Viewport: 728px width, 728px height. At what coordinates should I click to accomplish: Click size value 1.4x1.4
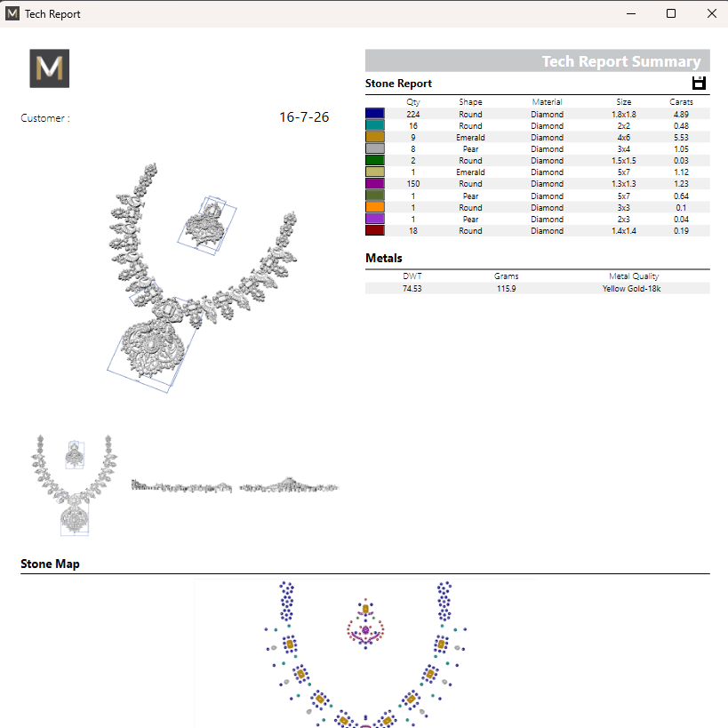click(623, 231)
